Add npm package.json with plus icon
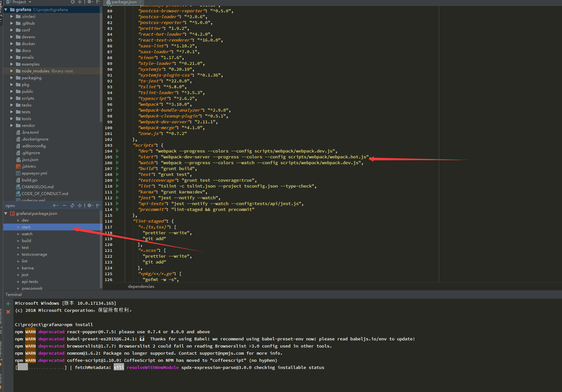Viewport: 562px width, 392px height. [55, 205]
